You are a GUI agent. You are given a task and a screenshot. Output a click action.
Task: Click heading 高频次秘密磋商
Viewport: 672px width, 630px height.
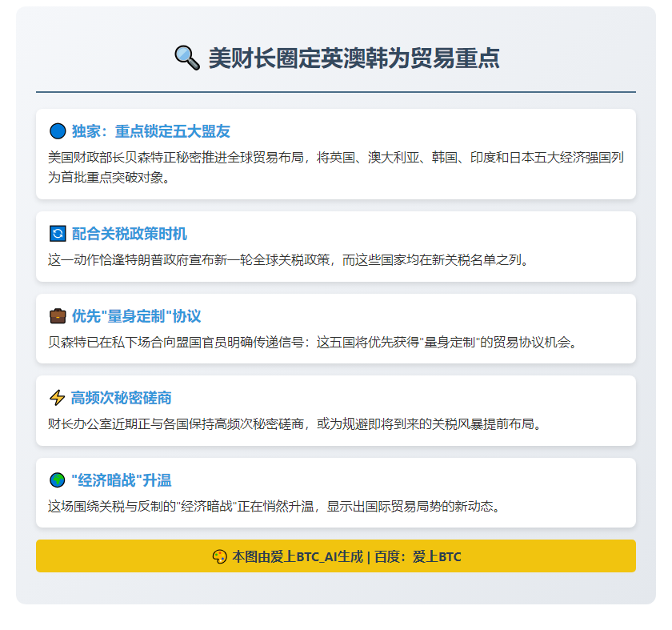pyautogui.click(x=121, y=398)
